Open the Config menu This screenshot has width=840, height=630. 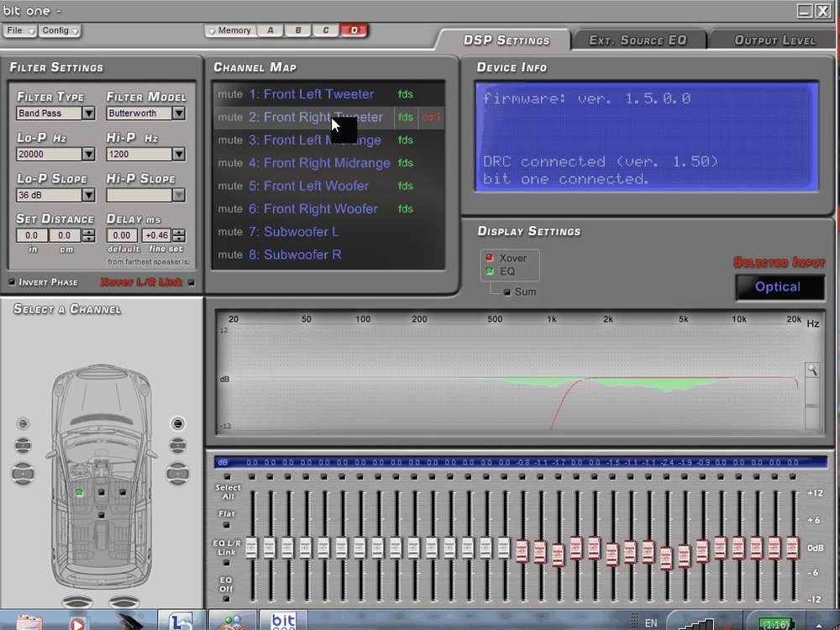pyautogui.click(x=60, y=30)
